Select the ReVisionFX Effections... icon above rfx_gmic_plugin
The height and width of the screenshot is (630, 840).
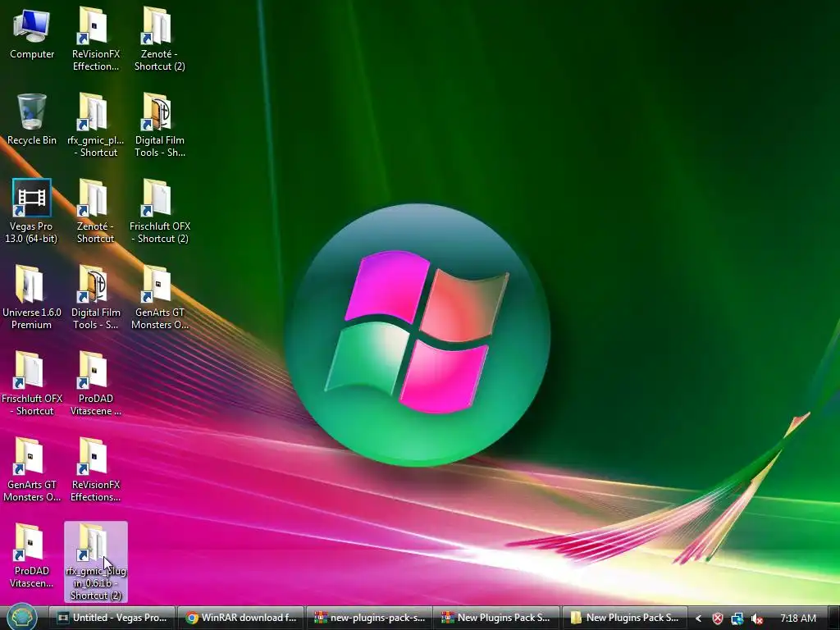(x=95, y=469)
